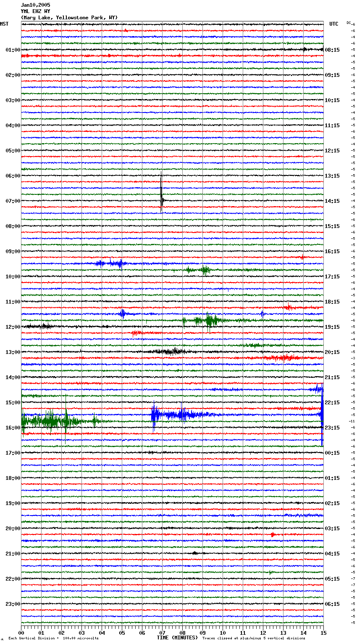Select the UTC timezone column header
The height and width of the screenshot is (644, 357).
333,24
